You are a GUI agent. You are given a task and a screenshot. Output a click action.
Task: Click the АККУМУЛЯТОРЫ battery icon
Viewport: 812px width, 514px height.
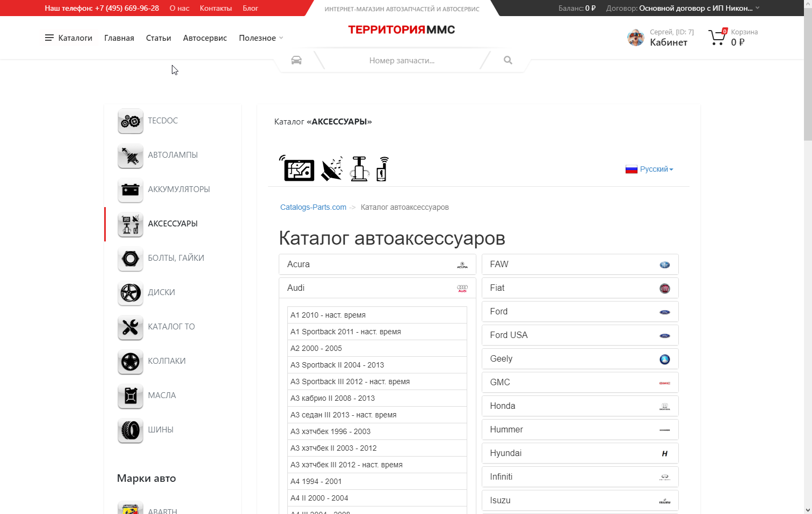click(130, 190)
